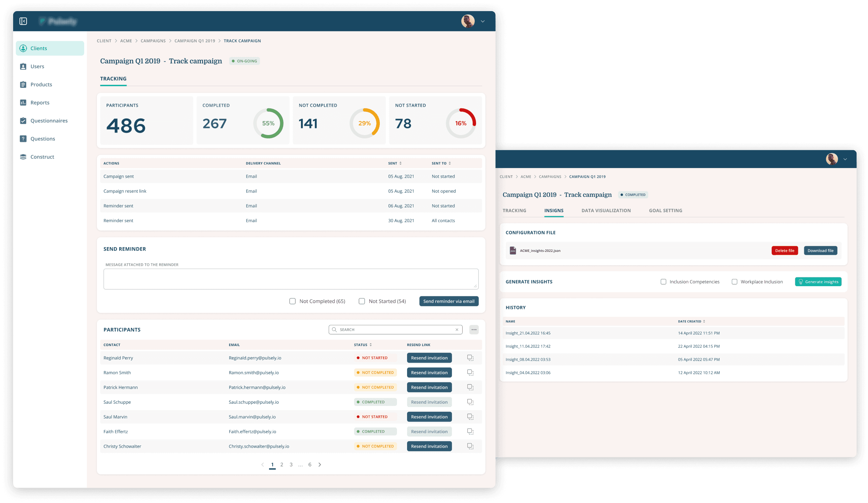
Task: Check the Not Started (54) checkbox
Action: click(362, 301)
